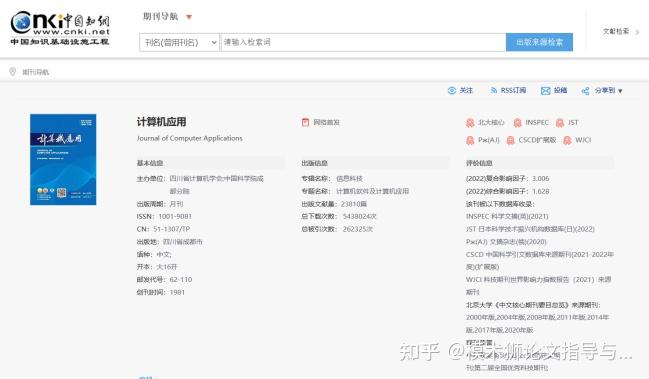Click the 网络首发 calendar icon

305,122
